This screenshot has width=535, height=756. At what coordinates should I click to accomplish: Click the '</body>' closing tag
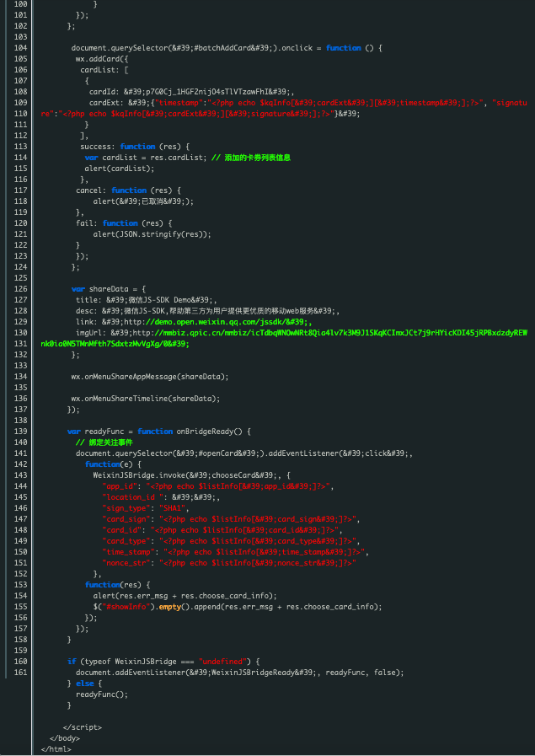(65, 738)
